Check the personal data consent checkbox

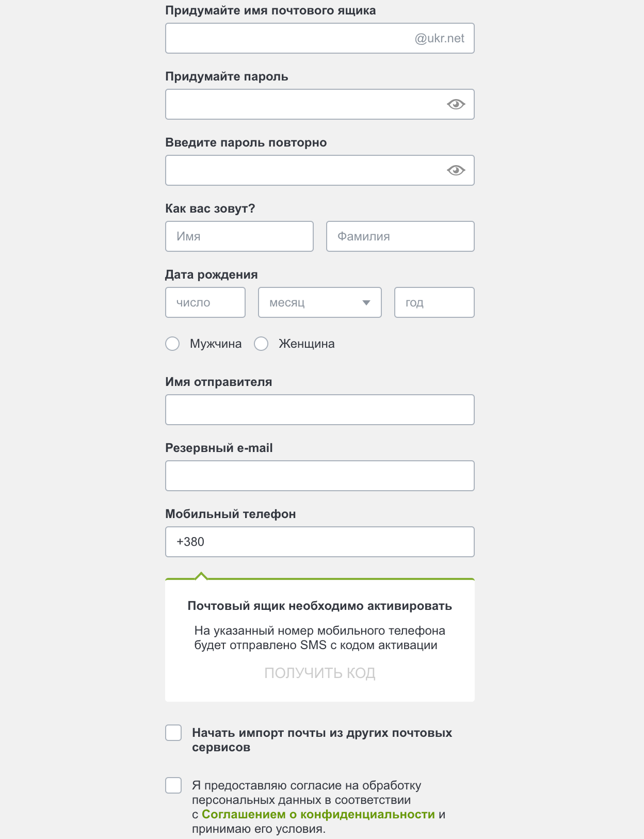coord(173,785)
